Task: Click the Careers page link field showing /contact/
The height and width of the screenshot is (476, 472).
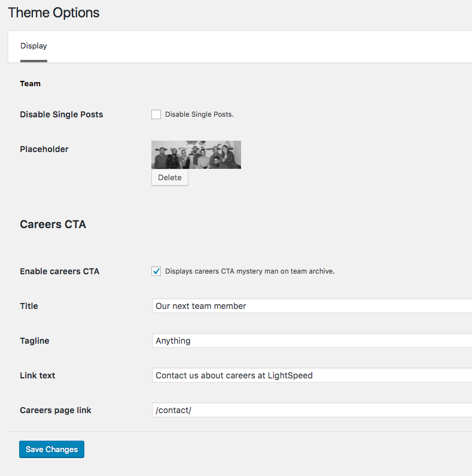Action: coord(311,410)
